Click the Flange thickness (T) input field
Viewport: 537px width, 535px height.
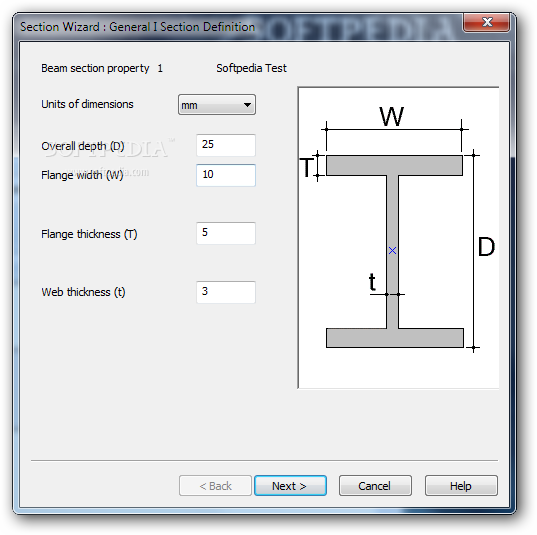226,233
